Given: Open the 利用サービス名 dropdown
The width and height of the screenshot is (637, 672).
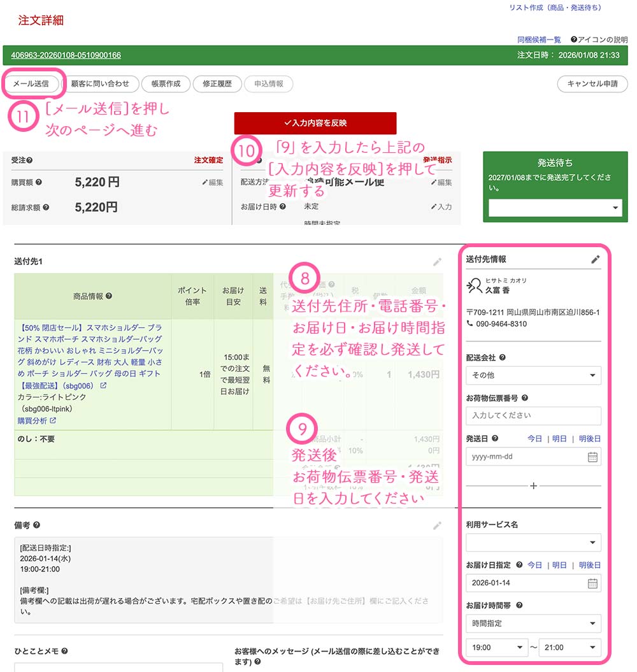Looking at the screenshot, I should click(x=533, y=543).
